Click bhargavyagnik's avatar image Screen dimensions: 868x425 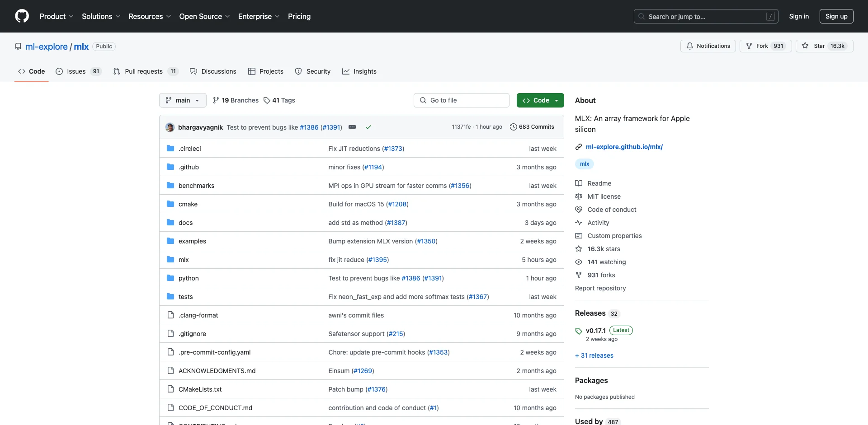tap(170, 127)
